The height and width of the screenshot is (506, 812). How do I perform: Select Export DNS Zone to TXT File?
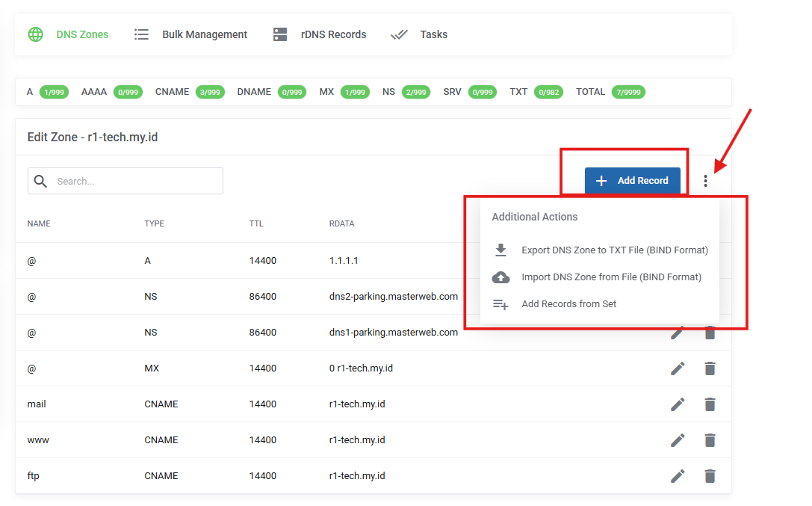pos(615,250)
